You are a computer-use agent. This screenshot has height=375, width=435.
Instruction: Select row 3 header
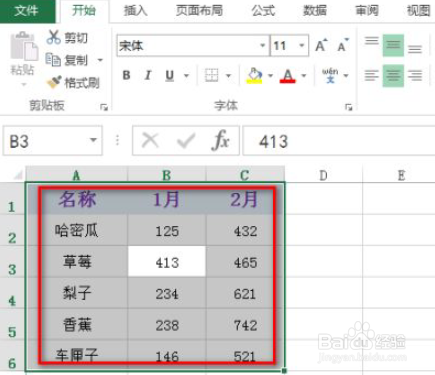(12, 262)
